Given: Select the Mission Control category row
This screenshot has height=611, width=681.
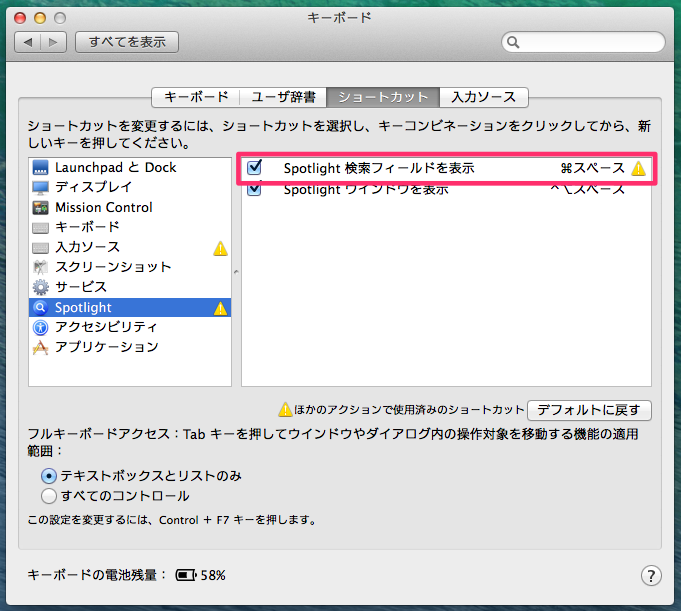Looking at the screenshot, I should [x=130, y=208].
